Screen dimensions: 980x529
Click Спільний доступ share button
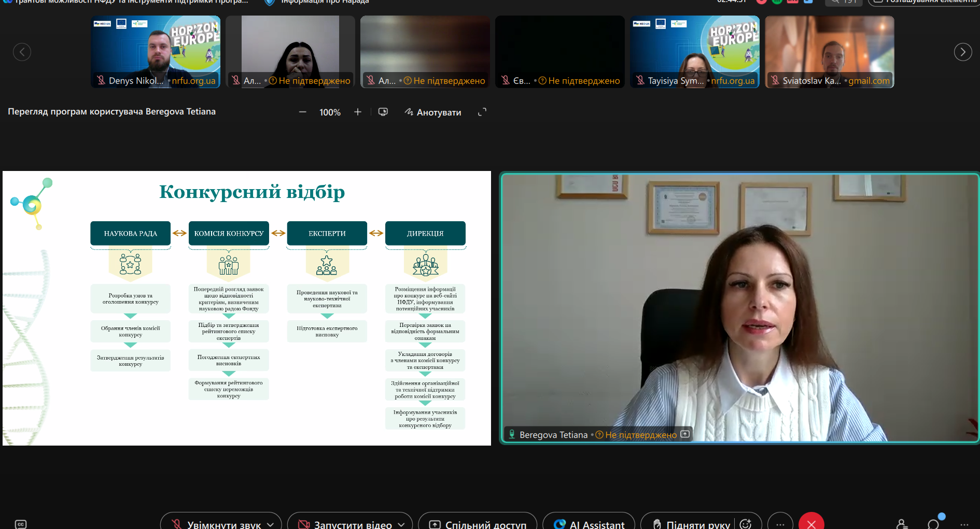tap(478, 524)
